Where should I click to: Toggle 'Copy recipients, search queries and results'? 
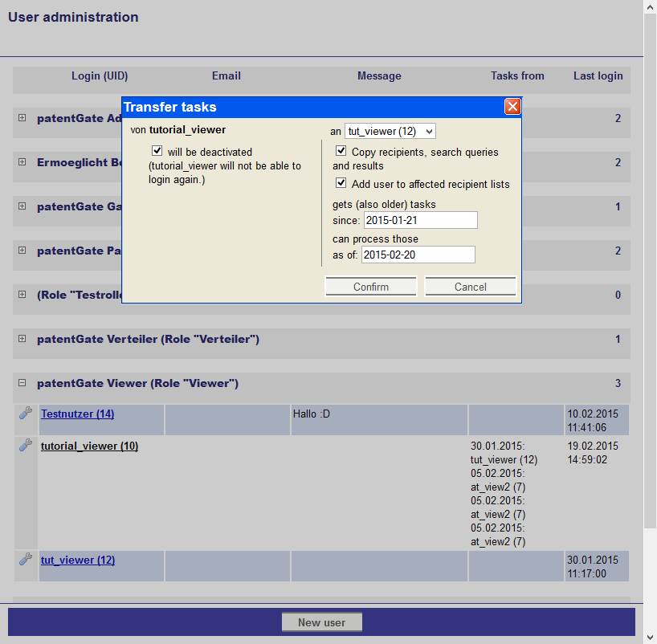coord(341,150)
